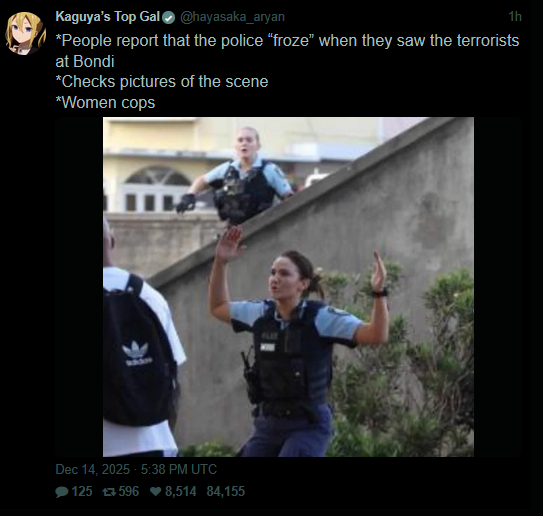This screenshot has width=543, height=516.
Task: Show the 596 retweets count
Action: pos(128,492)
